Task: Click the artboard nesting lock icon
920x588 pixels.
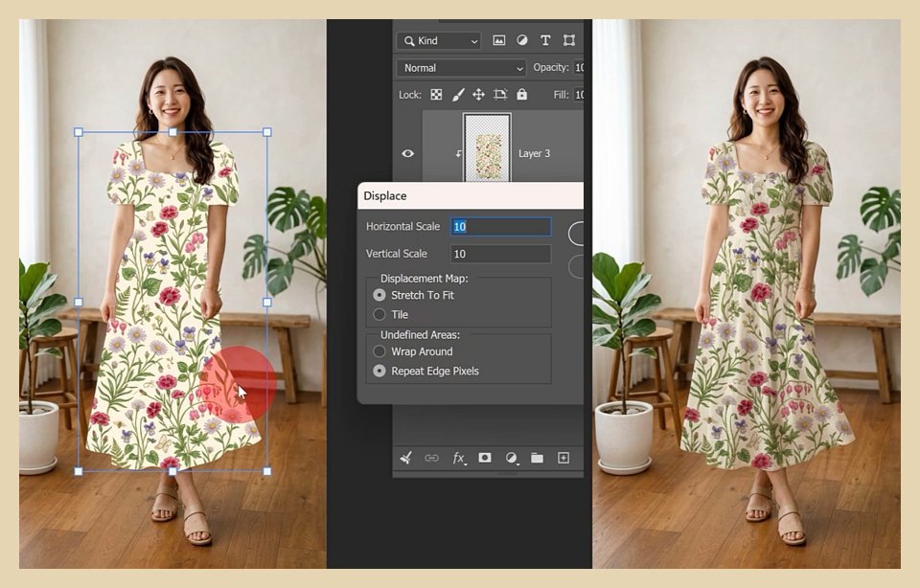Action: pyautogui.click(x=500, y=95)
